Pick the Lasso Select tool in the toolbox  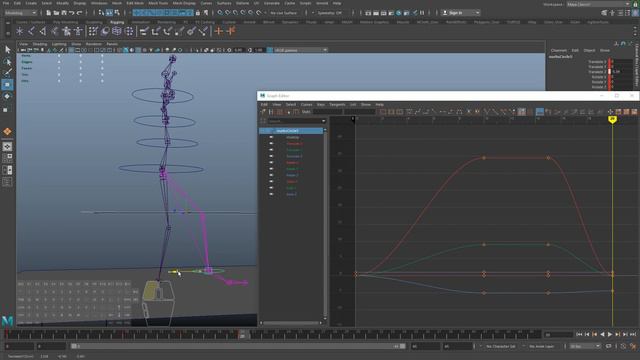pos(7,62)
